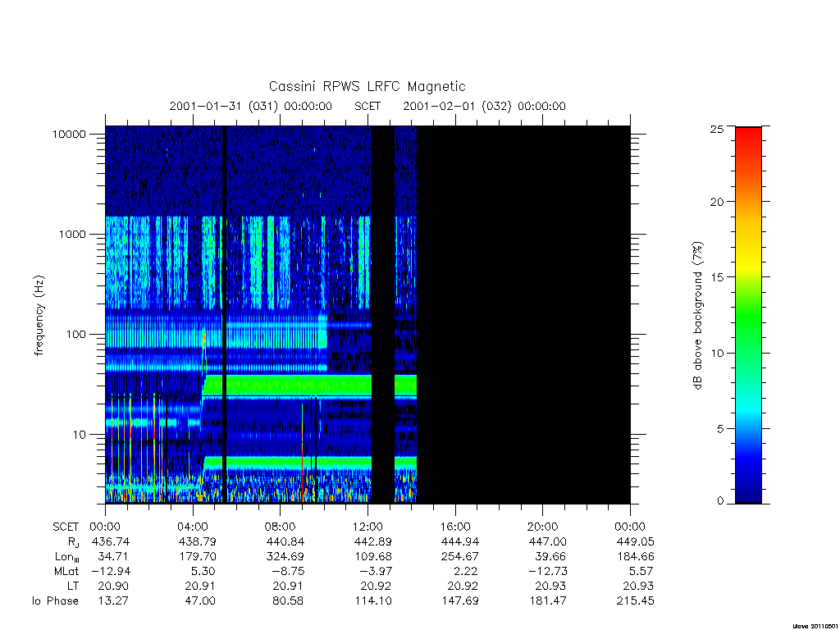This screenshot has height=630, width=840.
Task: Select the start date '2001-01-31 (031) 00:00:00'
Action: pos(251,106)
